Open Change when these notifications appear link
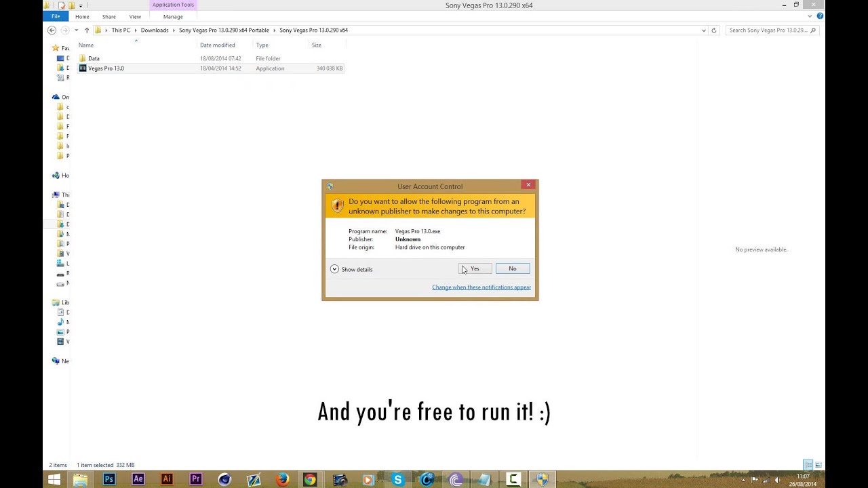Screen dimensions: 868x488 point(481,287)
